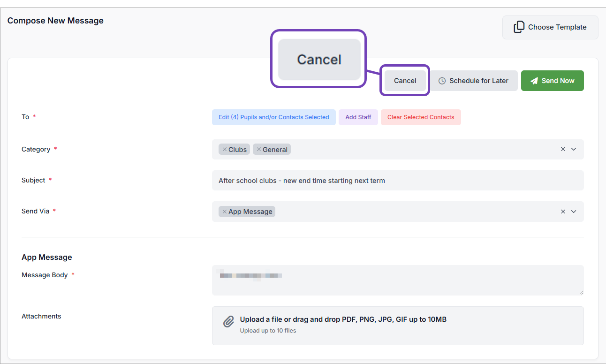The image size is (606, 364).
Task: Expand the Send Via dropdown chevron
Action: tap(574, 212)
